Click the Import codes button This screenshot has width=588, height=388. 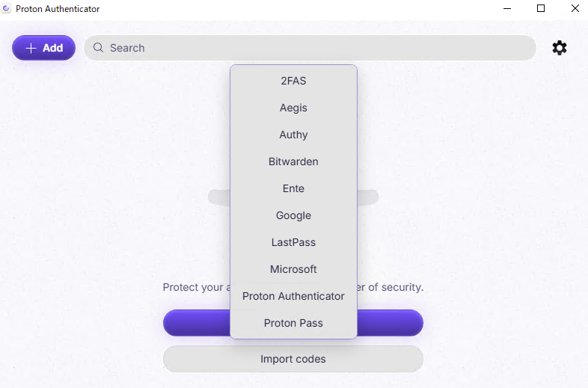pos(293,359)
